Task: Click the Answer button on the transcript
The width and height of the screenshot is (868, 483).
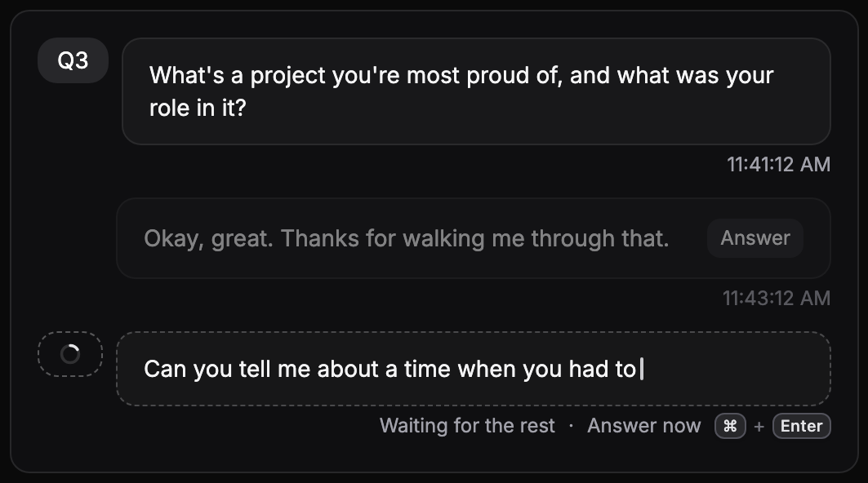Action: pos(755,238)
